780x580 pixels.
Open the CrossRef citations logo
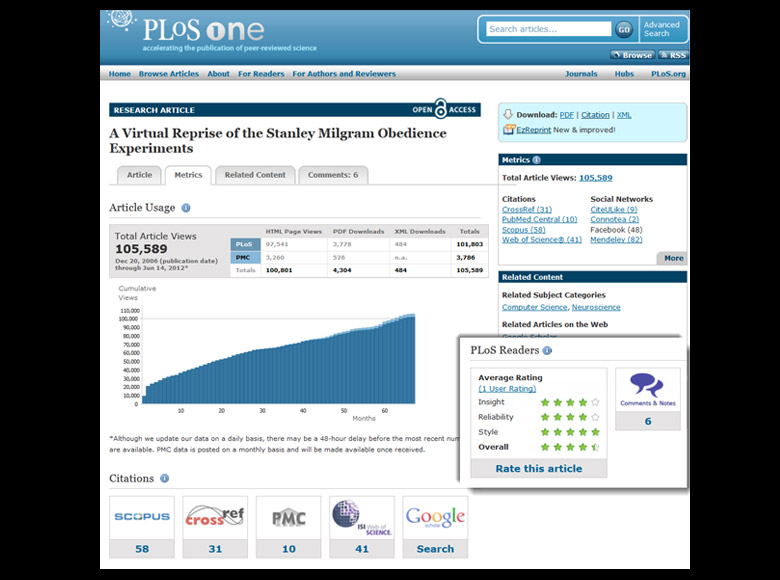click(x=214, y=518)
